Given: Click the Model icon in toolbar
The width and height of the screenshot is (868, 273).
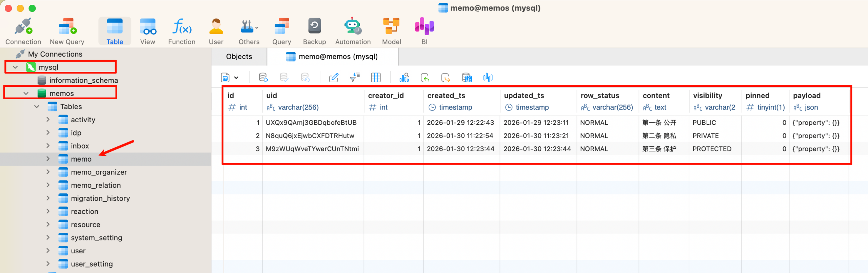Looking at the screenshot, I should tap(391, 31).
